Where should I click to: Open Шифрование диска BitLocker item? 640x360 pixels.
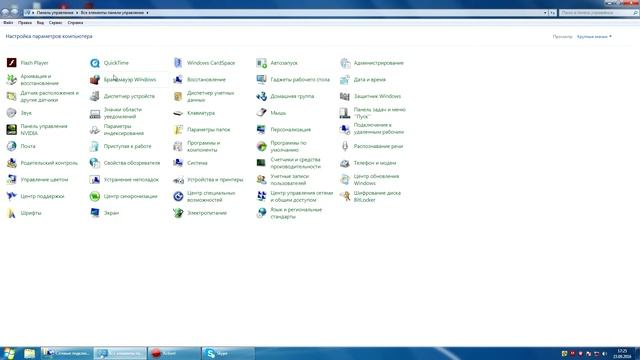pos(370,197)
